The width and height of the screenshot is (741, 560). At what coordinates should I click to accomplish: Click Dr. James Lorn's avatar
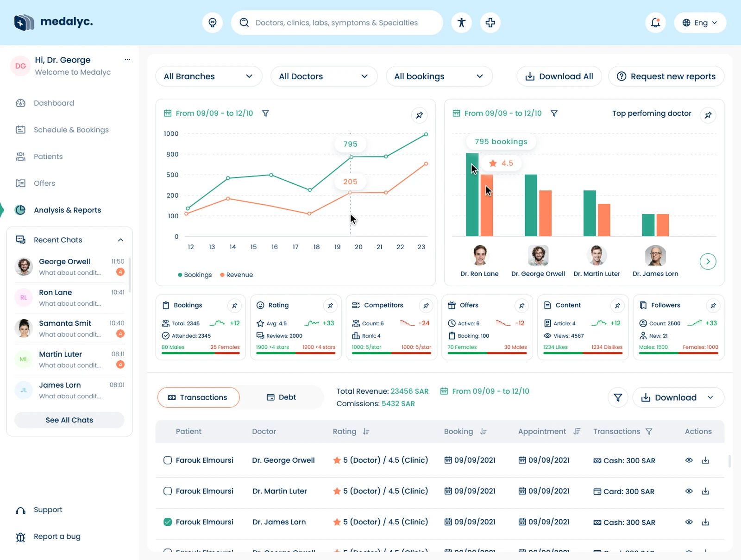coord(655,256)
